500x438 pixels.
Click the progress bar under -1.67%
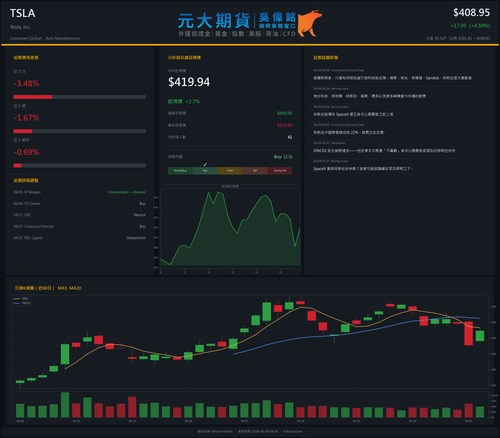(x=80, y=131)
